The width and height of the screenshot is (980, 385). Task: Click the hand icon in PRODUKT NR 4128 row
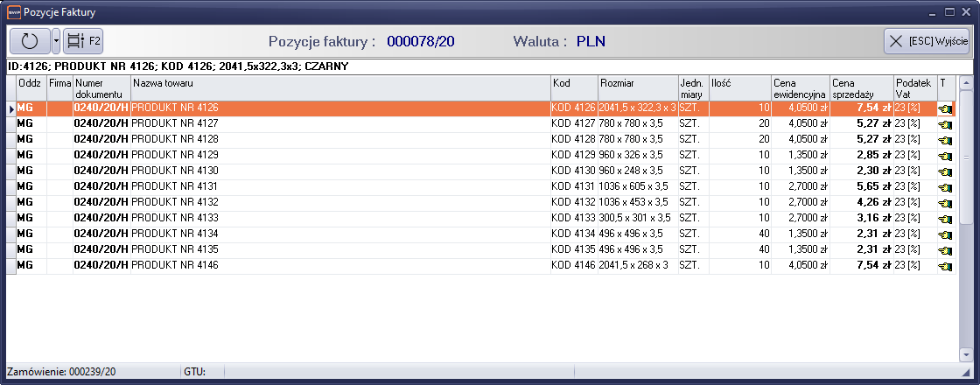coord(946,139)
